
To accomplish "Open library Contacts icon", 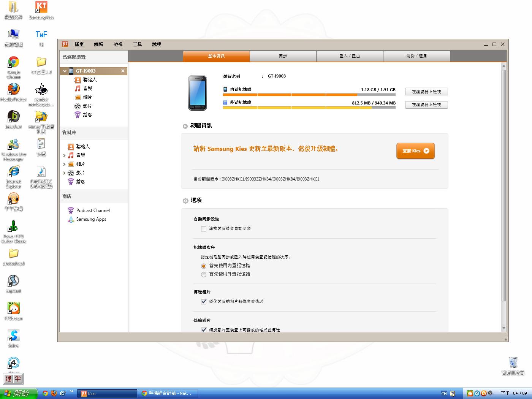I will 71,147.
